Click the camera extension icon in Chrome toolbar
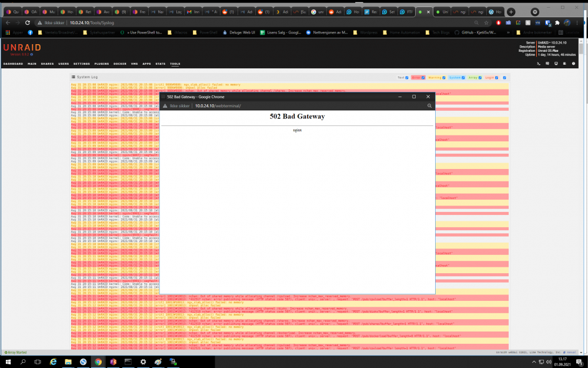 (508, 22)
